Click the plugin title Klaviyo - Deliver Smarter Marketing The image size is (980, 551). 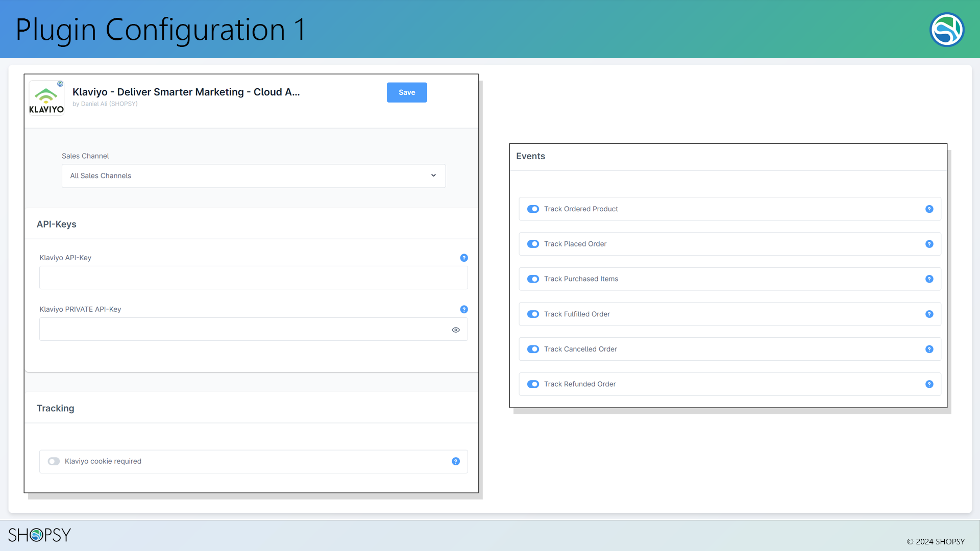[x=186, y=92]
